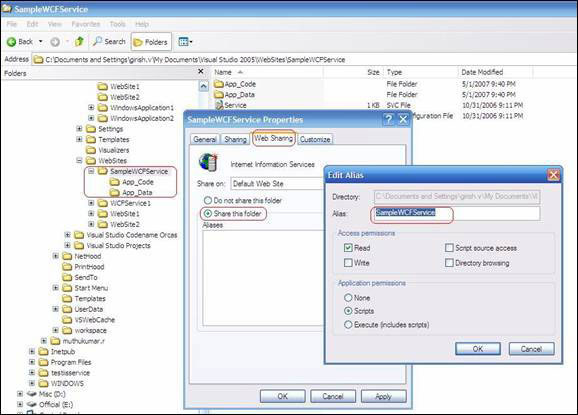Enable Script source access checkbox
This screenshot has width=578, height=415.
pos(449,248)
